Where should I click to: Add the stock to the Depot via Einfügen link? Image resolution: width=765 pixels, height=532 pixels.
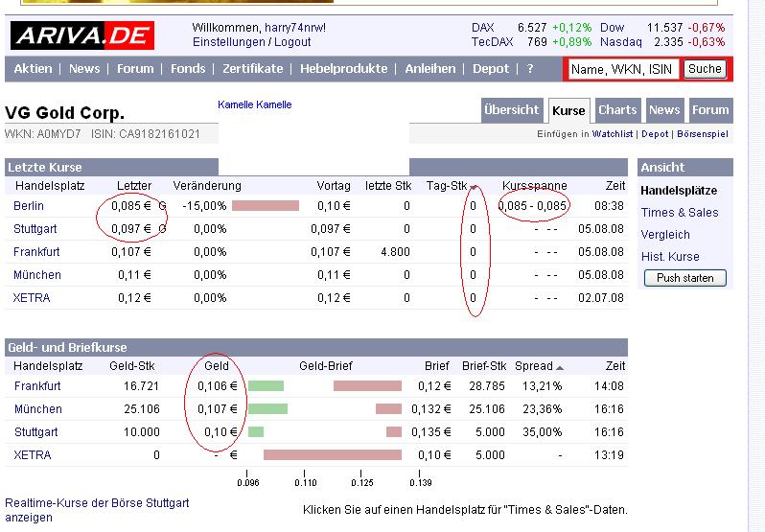point(655,134)
